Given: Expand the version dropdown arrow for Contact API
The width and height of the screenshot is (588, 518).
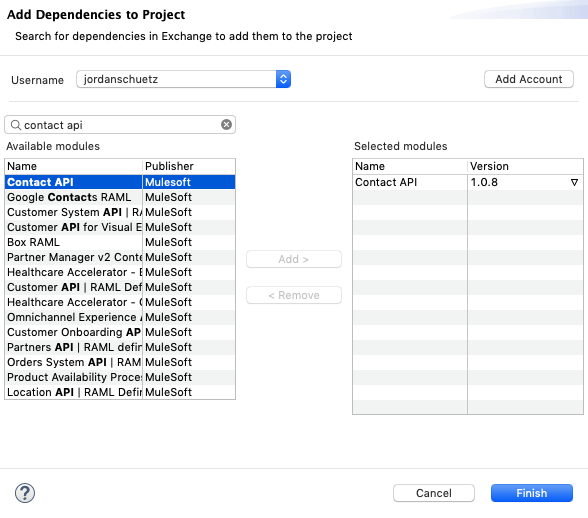Looking at the screenshot, I should (574, 182).
